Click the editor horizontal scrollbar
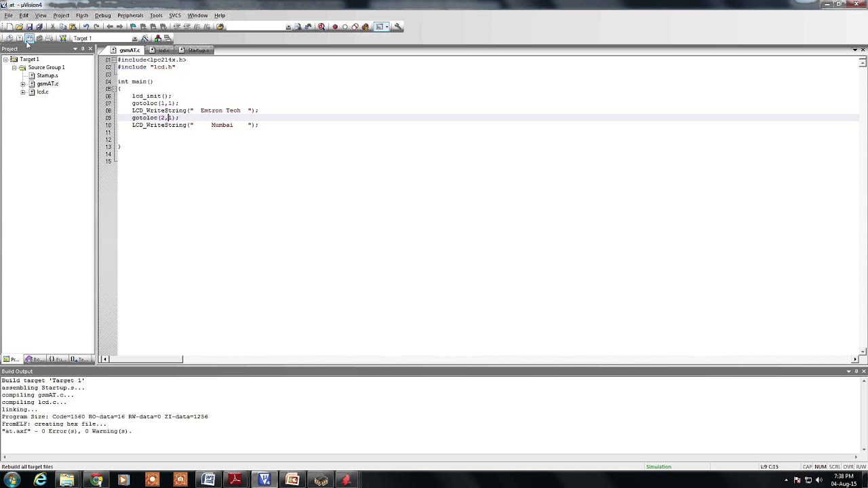 (x=481, y=359)
